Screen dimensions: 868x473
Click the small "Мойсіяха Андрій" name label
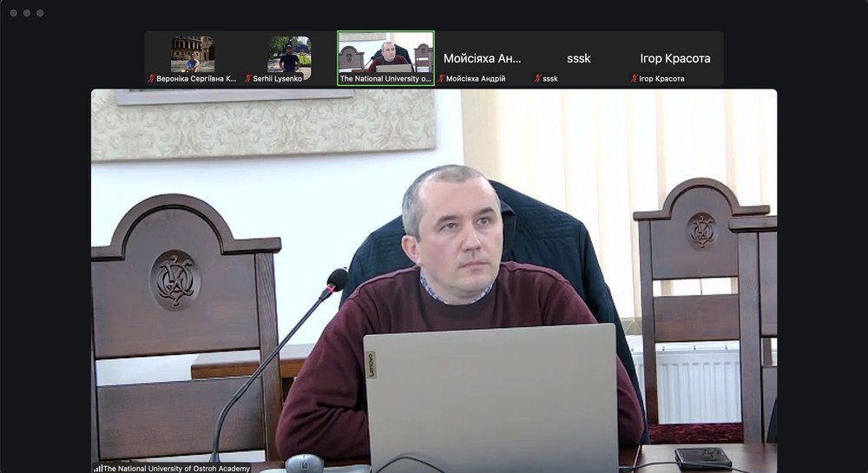(x=476, y=79)
